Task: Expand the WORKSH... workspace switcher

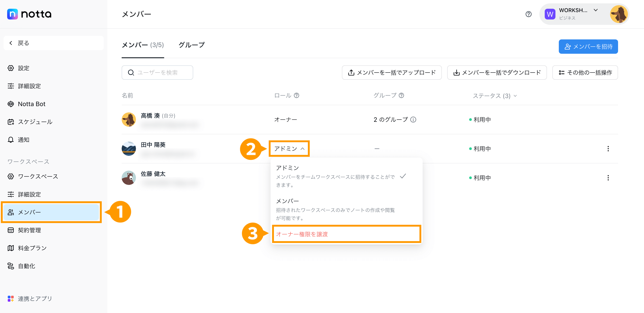Action: [596, 10]
